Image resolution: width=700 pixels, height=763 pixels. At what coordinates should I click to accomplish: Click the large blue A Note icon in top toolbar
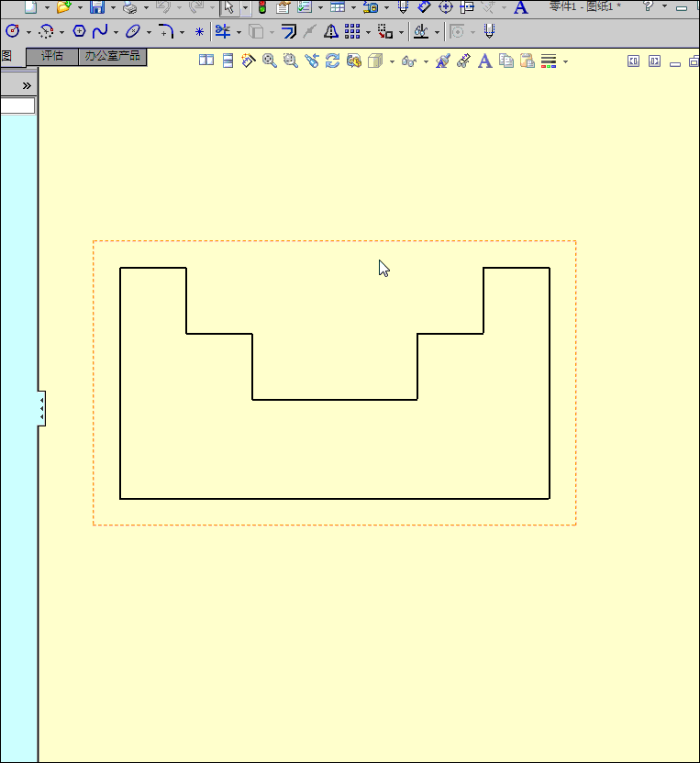pos(521,7)
